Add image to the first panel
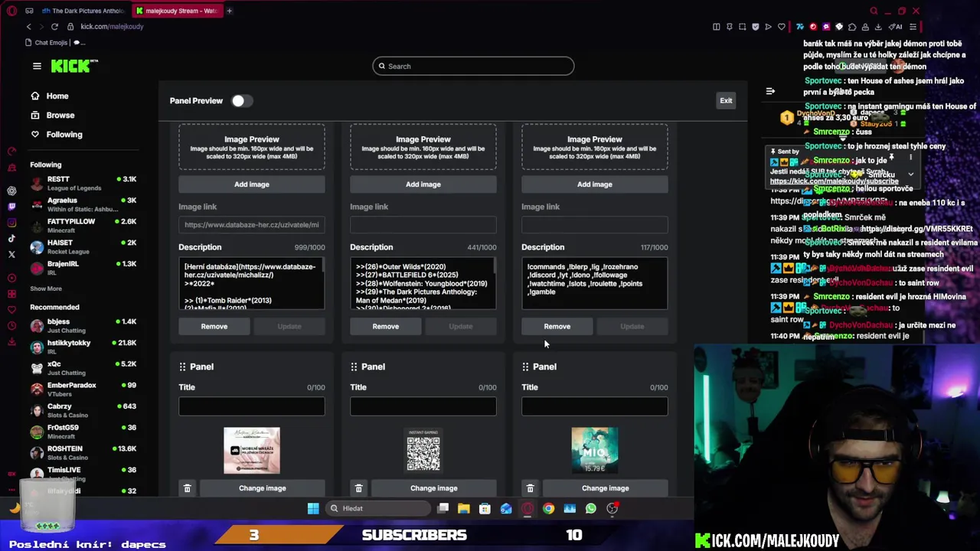980x551 pixels. [x=252, y=184]
